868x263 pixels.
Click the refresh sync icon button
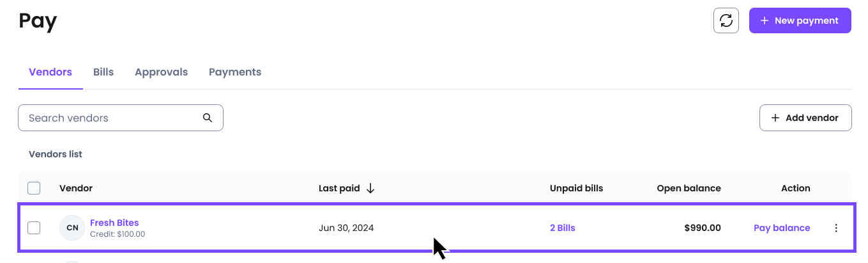tap(726, 20)
